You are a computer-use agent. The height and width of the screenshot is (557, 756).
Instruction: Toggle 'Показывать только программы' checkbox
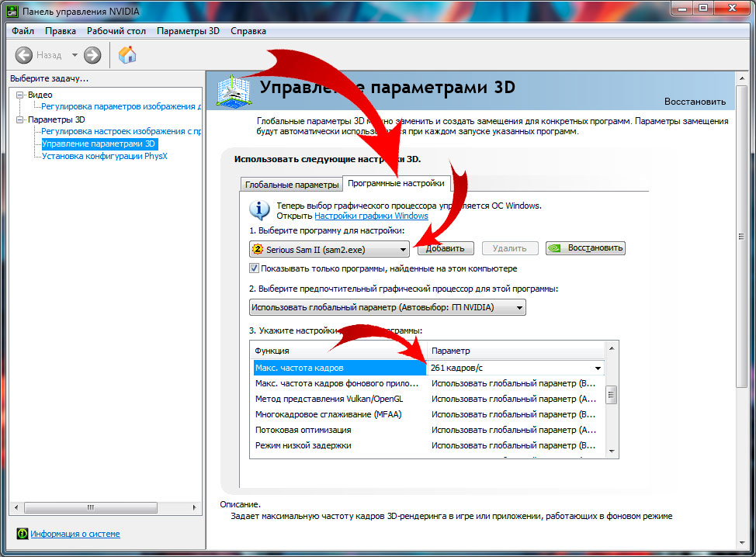coord(255,268)
